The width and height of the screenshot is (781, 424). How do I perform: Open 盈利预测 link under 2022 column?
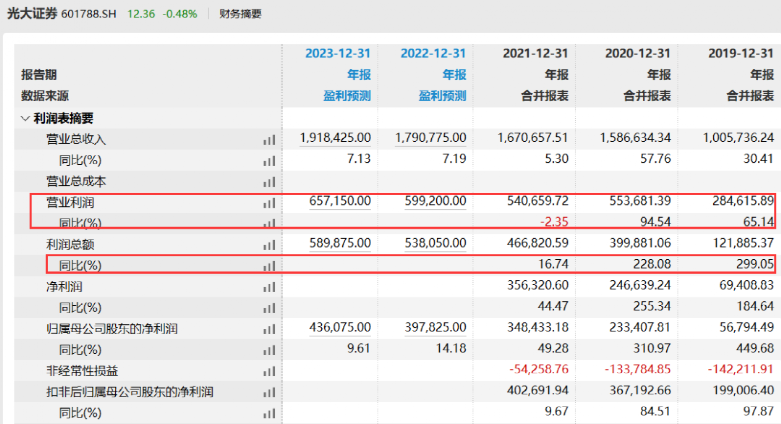click(x=442, y=96)
